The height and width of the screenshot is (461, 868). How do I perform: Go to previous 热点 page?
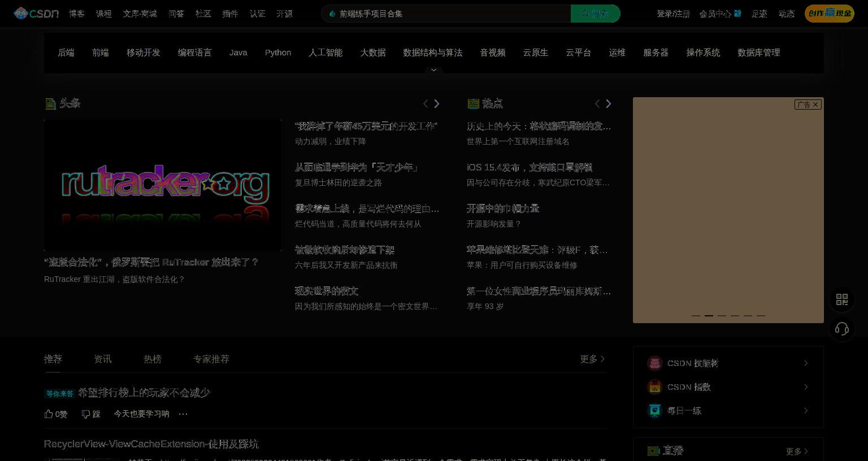[x=597, y=103]
